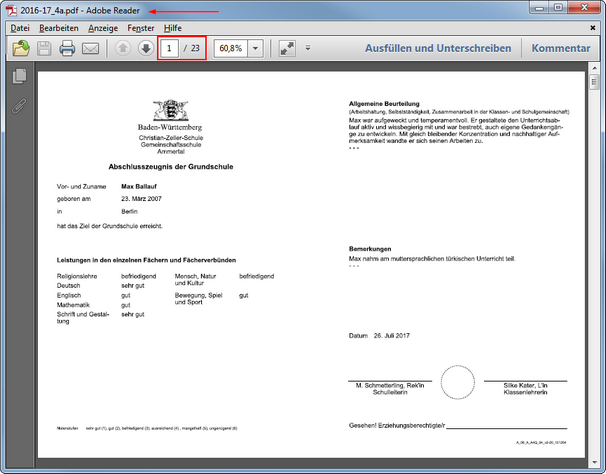Open the Hilfe menu
This screenshot has height=474, width=606.
[173, 27]
